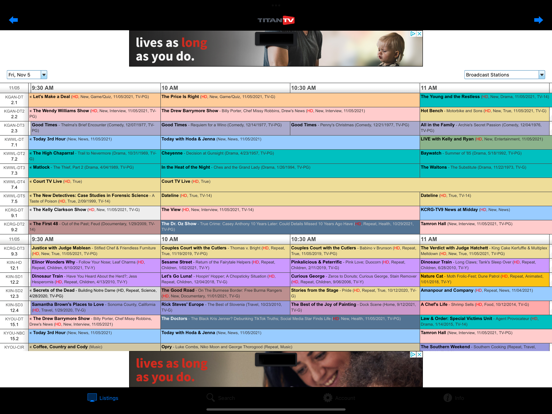Close the top banner ad

419,34
